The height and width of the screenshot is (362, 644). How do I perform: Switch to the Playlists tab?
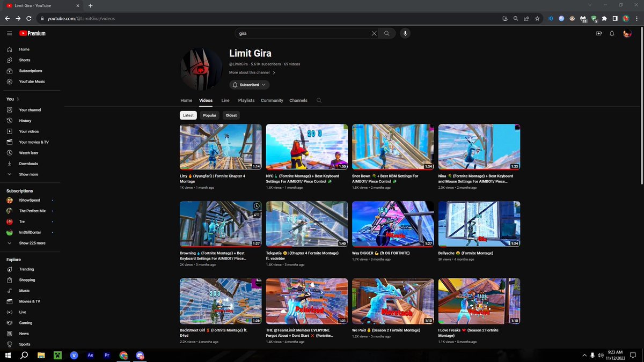point(246,100)
